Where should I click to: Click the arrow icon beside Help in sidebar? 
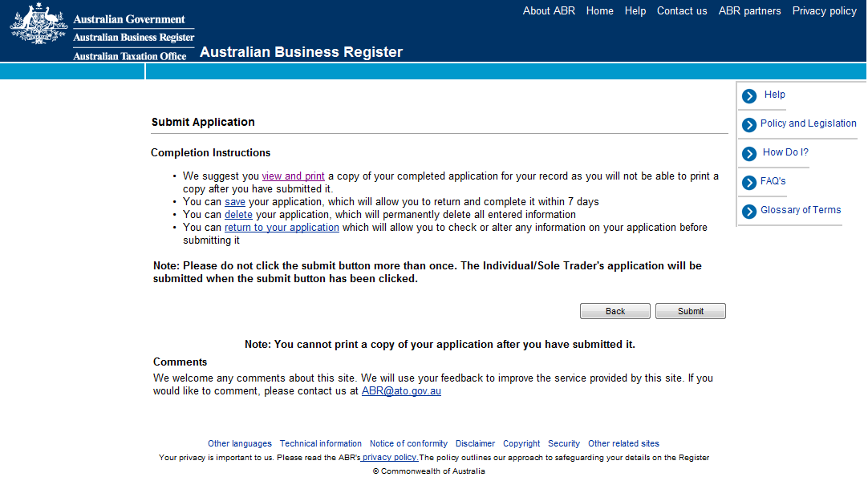(x=749, y=96)
